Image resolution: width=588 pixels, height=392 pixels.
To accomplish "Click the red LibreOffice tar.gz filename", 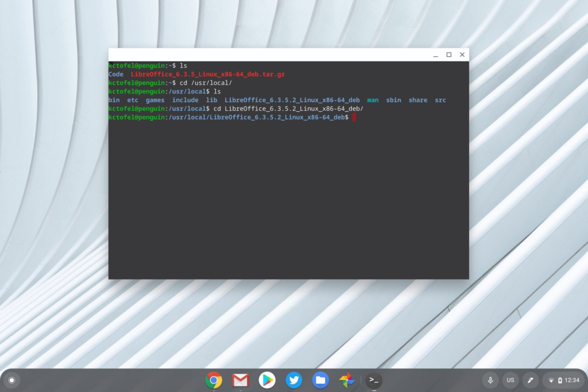I will 208,74.
